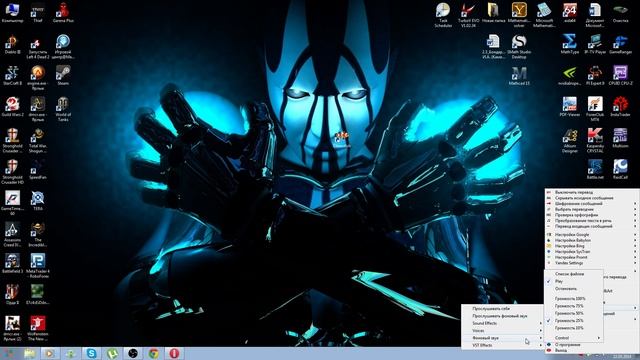Set background volume to Громкость 75%
This screenshot has width=640, height=360.
(573, 306)
